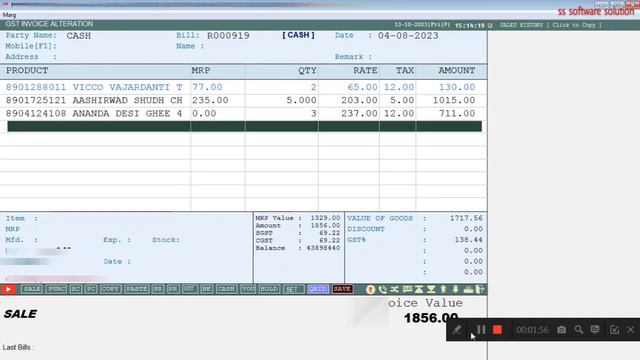
Task: Click the Date field 04-08-2023
Action: 408,36
